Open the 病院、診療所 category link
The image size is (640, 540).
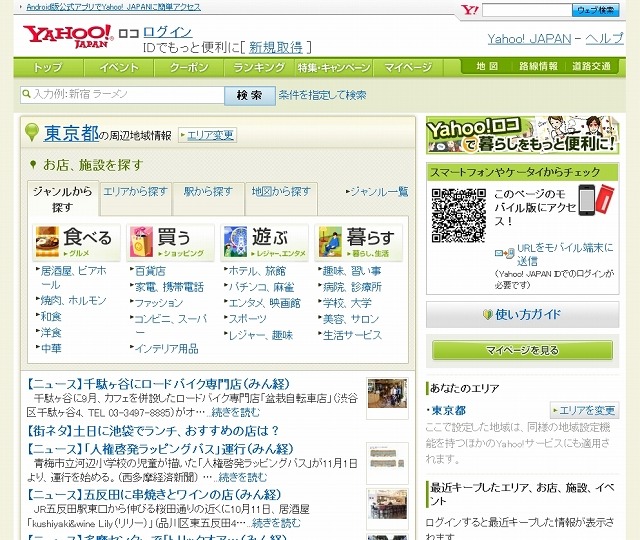pos(352,287)
